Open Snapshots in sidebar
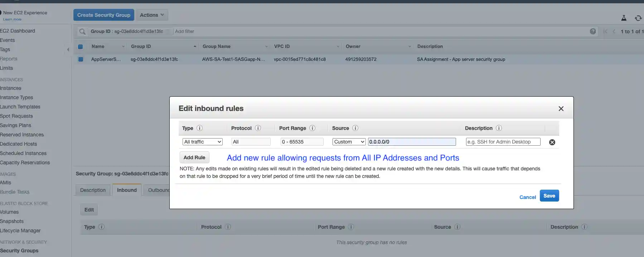The width and height of the screenshot is (644, 257). coord(12,221)
